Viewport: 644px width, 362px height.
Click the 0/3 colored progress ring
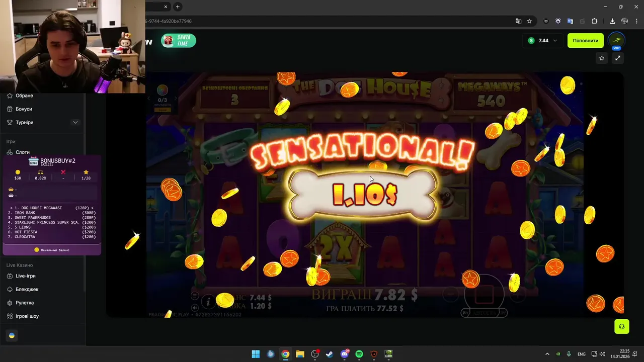coord(162,90)
